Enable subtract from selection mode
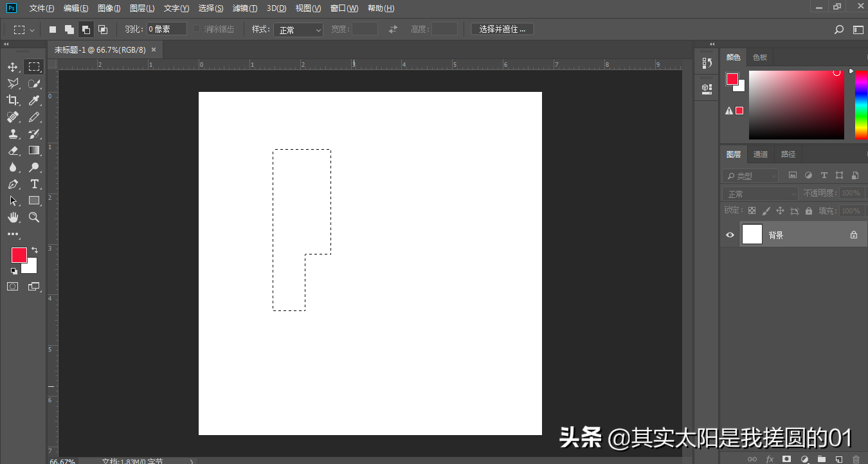The width and height of the screenshot is (868, 464). coord(86,30)
